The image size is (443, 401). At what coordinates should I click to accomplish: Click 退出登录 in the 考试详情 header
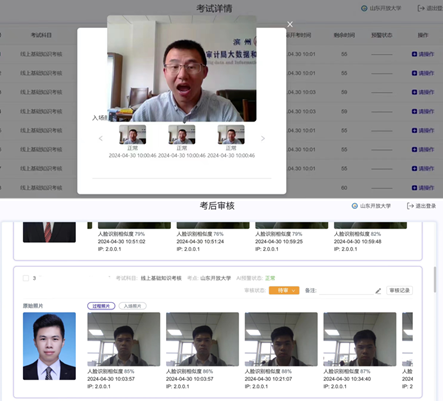tap(430, 8)
